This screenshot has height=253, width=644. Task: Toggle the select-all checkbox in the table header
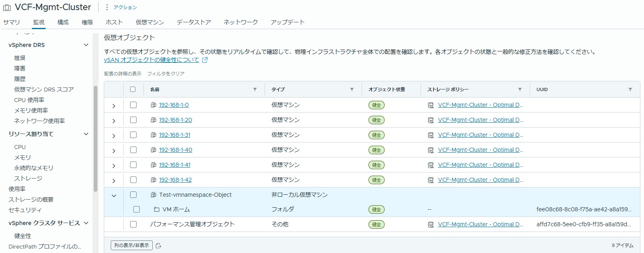point(133,89)
